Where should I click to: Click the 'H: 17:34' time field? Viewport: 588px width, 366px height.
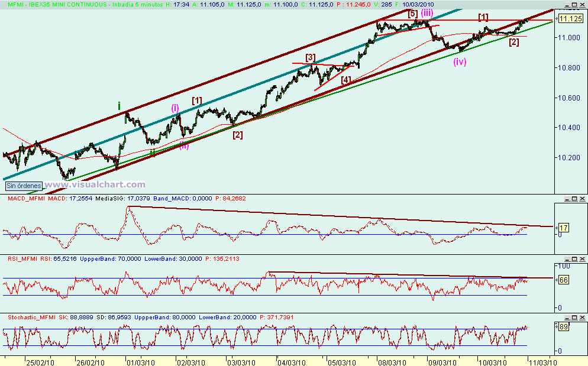178,5
